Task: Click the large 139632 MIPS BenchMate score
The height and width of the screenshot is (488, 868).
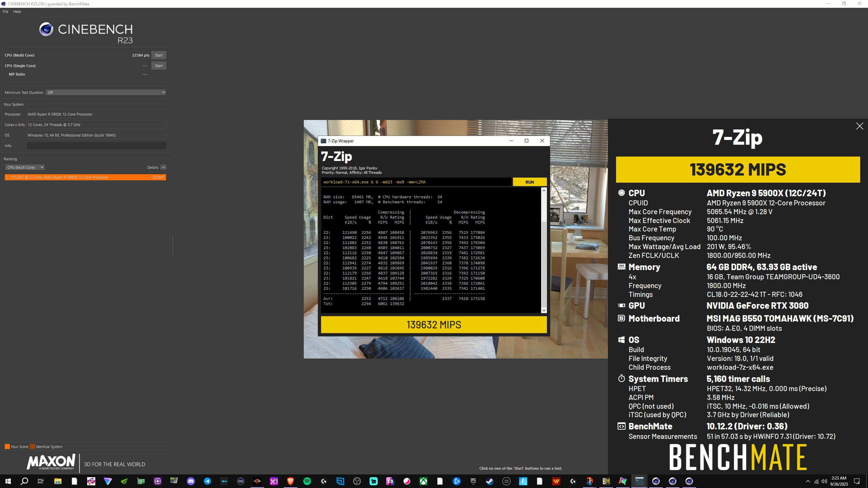Action: 738,170
